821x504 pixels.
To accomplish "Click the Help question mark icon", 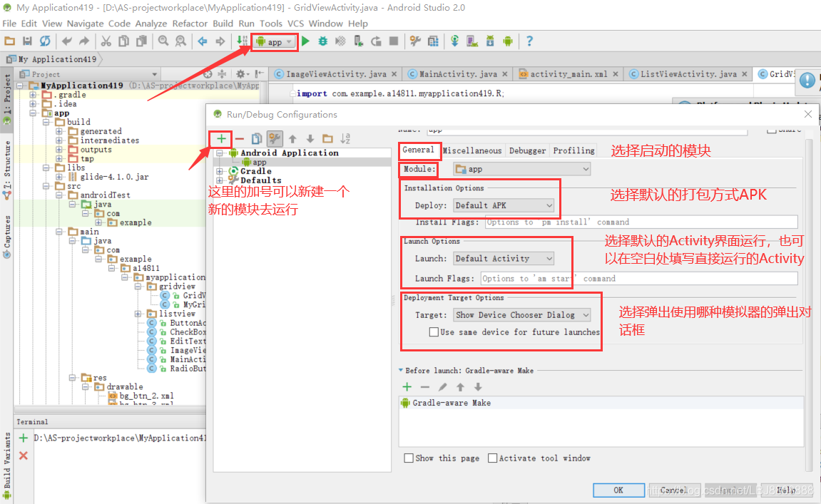I will [x=529, y=41].
